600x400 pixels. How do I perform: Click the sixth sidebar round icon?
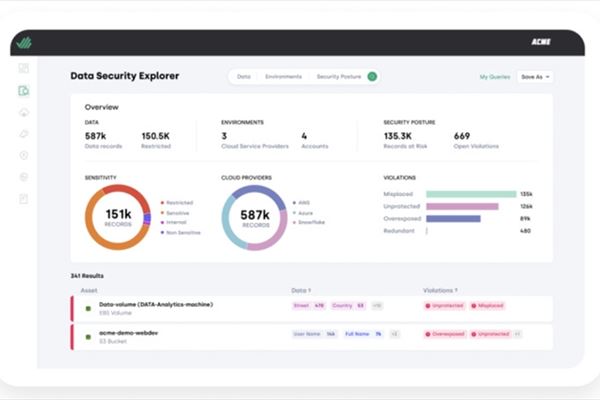click(24, 177)
